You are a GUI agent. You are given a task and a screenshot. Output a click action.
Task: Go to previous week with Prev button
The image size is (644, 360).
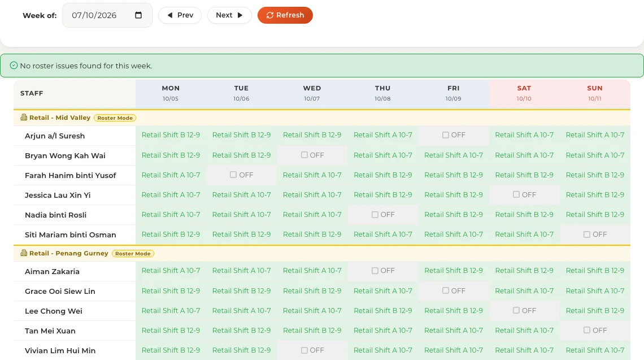180,15
